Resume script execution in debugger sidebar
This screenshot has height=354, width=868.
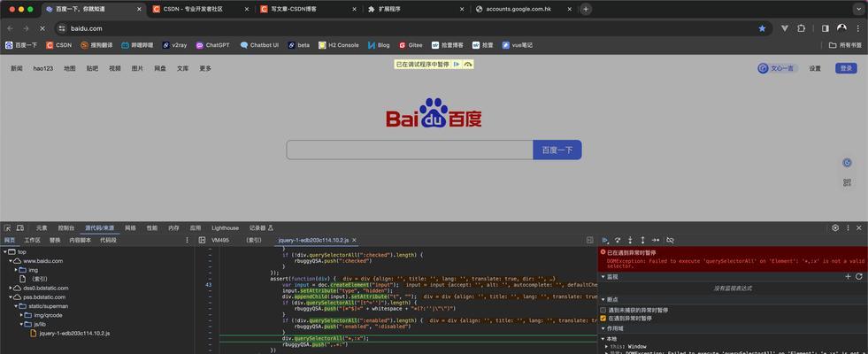click(605, 240)
